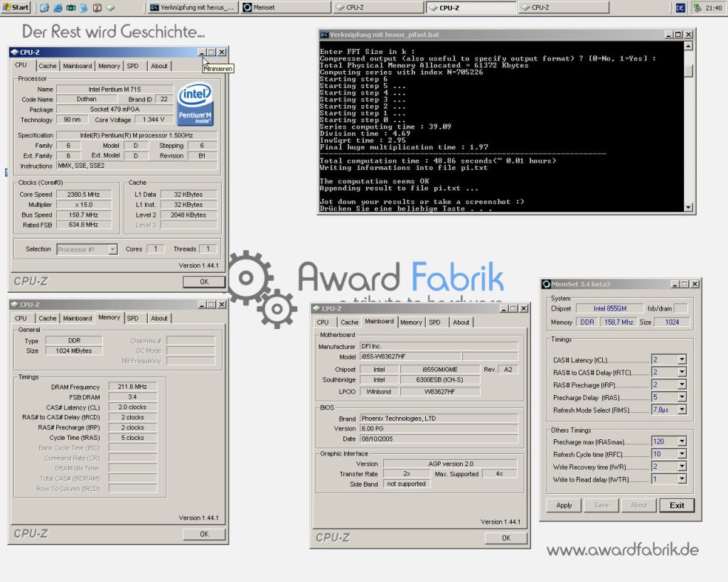Screen dimensions: 728x582
Task: Click title icon of CPU-Z Mainboard window
Action: [316, 308]
